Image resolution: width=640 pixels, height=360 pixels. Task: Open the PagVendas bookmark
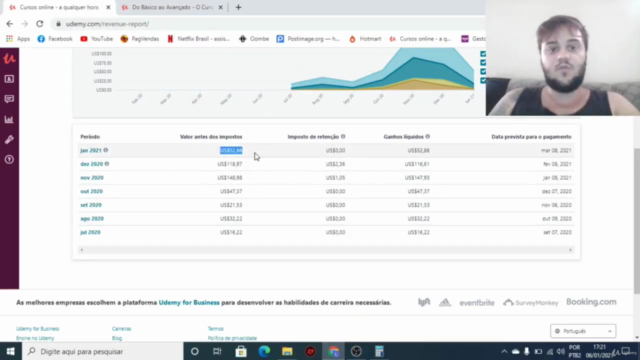click(140, 39)
